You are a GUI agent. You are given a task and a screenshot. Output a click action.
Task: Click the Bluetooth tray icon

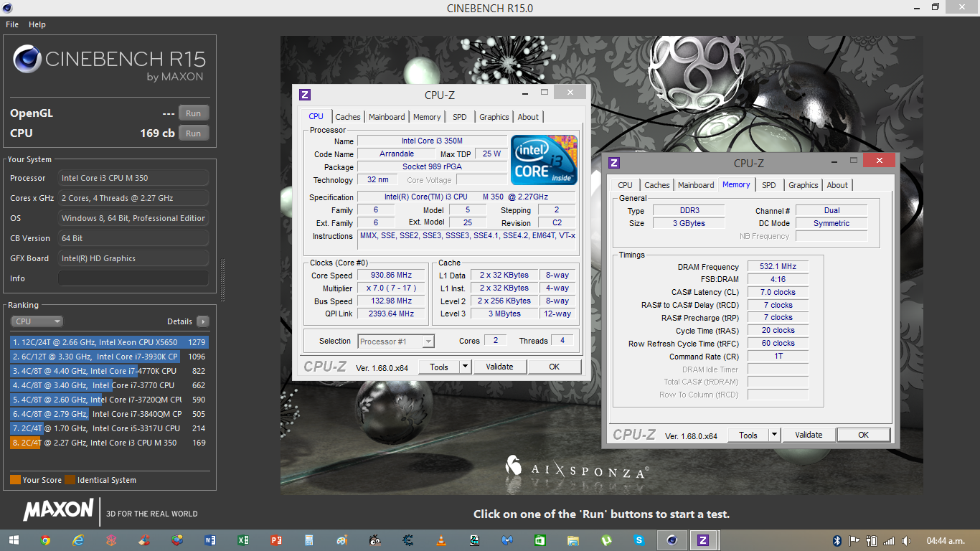tap(837, 540)
